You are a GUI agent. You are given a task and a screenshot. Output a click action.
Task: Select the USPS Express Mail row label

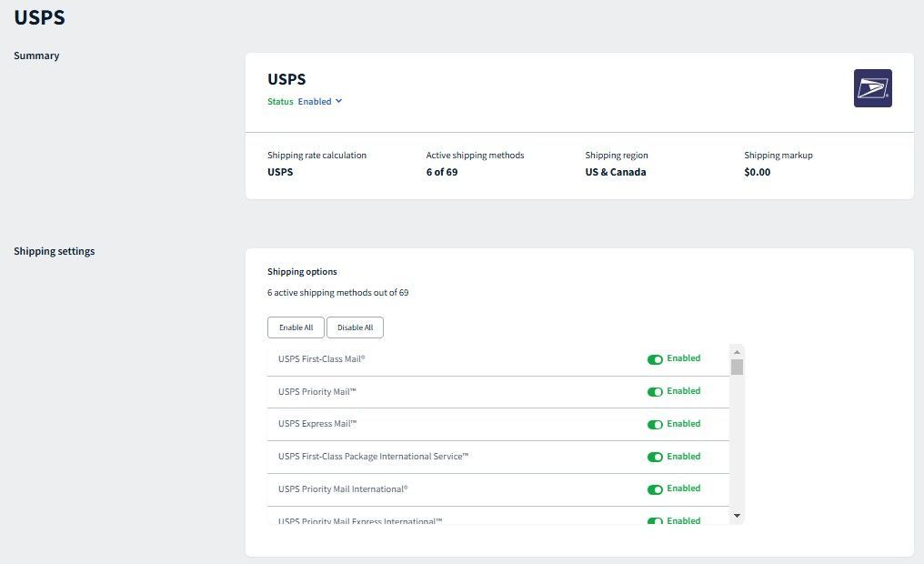(317, 424)
